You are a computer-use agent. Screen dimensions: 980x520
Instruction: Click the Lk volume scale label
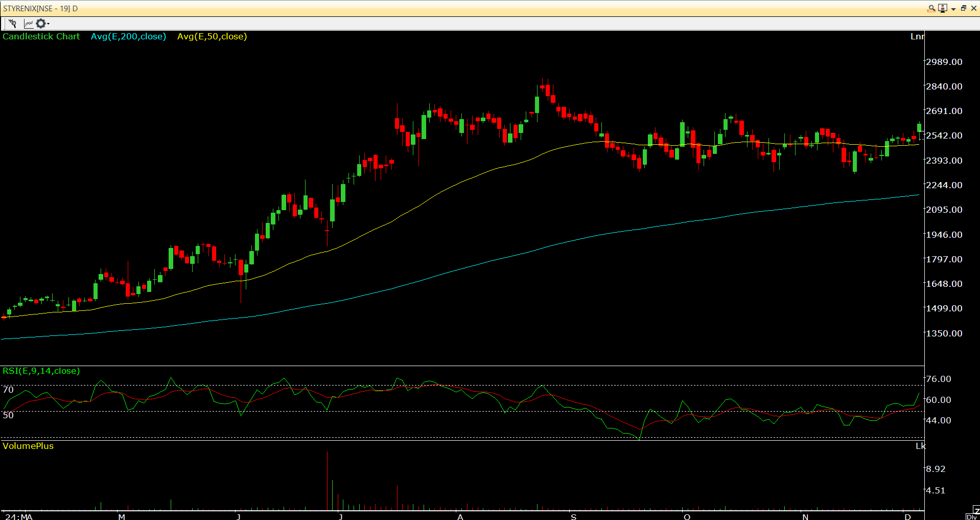[x=920, y=446]
